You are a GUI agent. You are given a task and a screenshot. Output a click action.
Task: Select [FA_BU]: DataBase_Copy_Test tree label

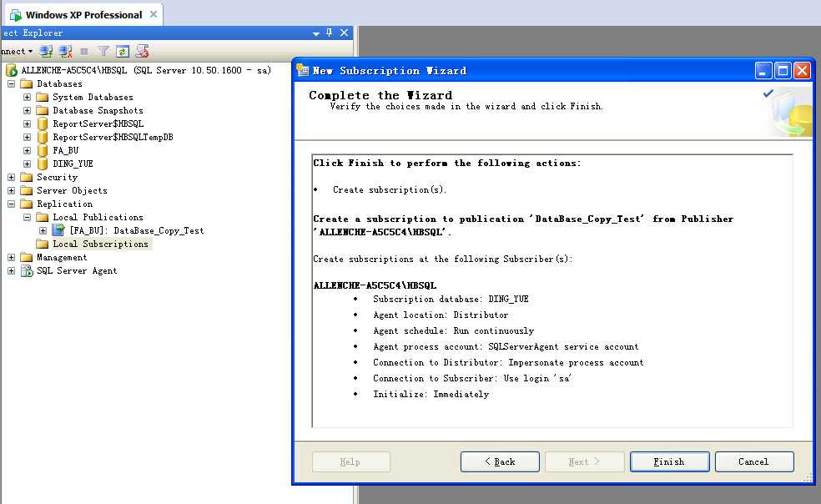[137, 230]
